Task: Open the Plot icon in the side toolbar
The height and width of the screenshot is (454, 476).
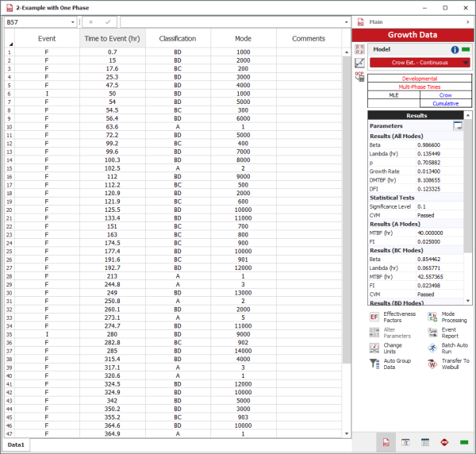Action: (359, 62)
